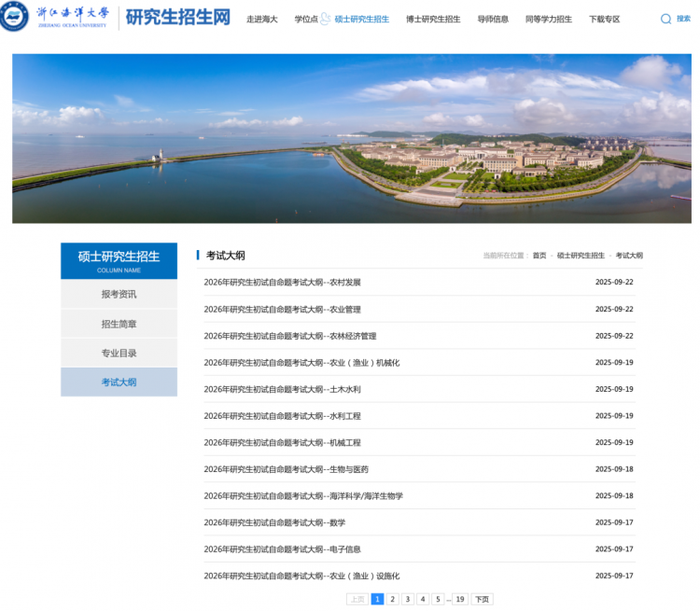Jump to last page 19
This screenshot has width=700, height=611.
(459, 599)
